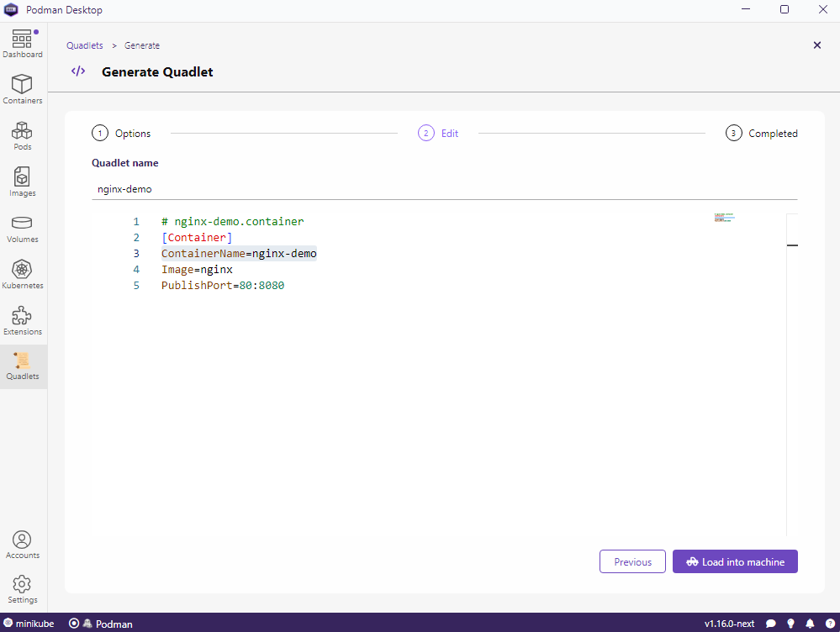
Task: Focus the Quadlet name input field
Action: click(444, 189)
